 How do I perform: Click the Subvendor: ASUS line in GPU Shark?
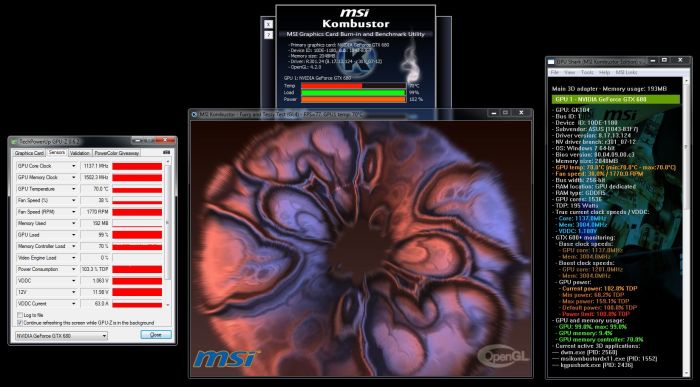click(596, 129)
